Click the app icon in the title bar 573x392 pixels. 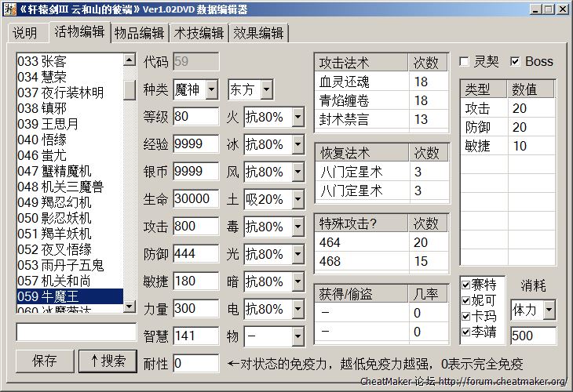10,9
